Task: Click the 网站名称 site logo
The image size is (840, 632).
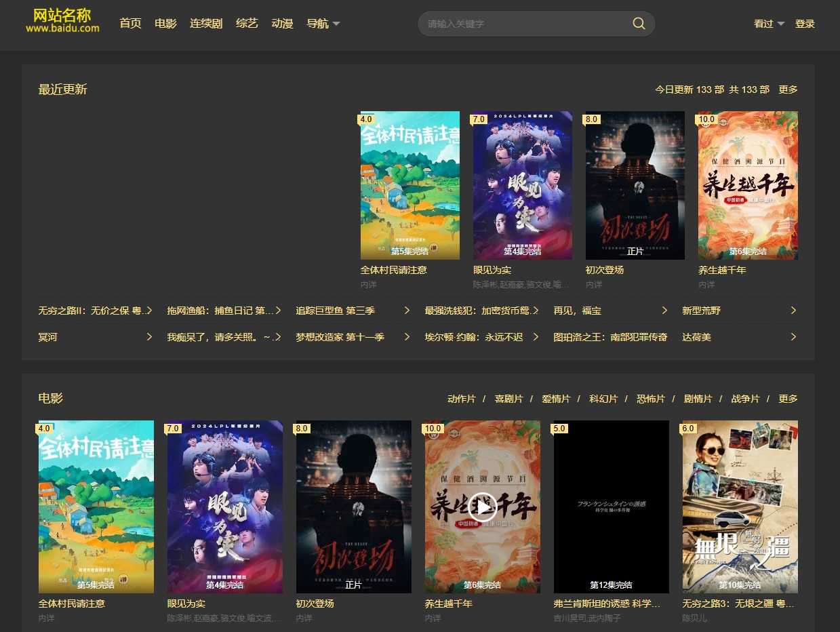Action: tap(62, 21)
